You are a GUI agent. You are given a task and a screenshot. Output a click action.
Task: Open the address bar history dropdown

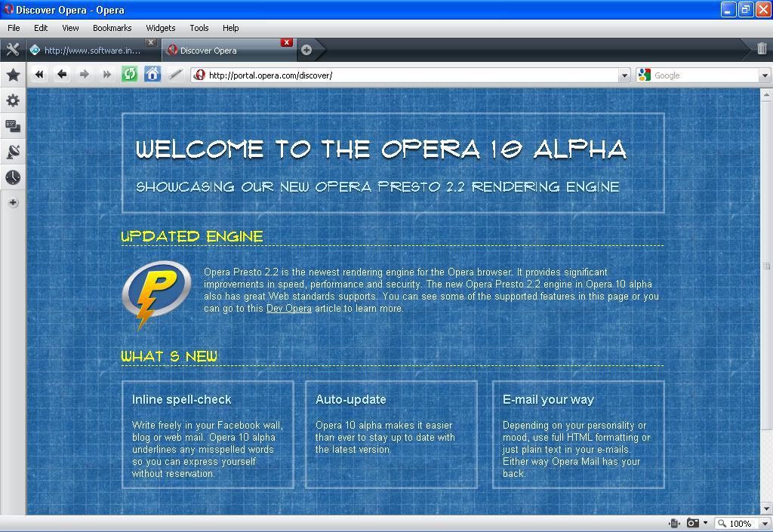click(624, 75)
